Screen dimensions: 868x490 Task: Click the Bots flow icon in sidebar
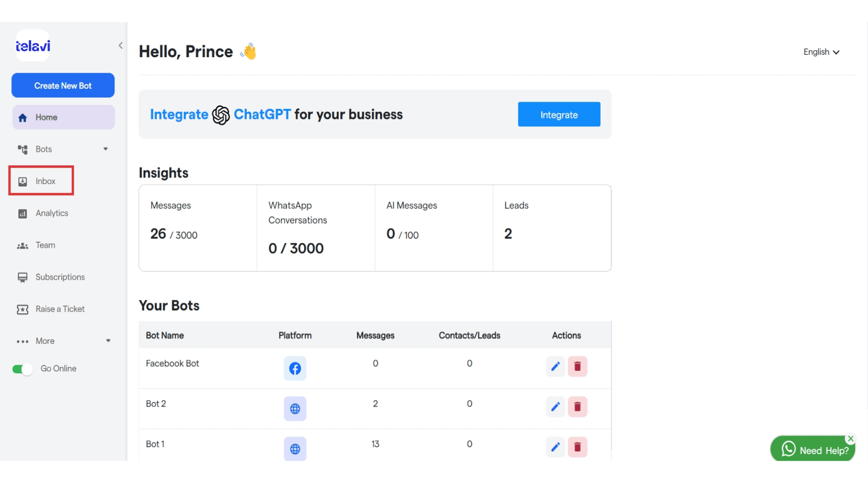(23, 149)
